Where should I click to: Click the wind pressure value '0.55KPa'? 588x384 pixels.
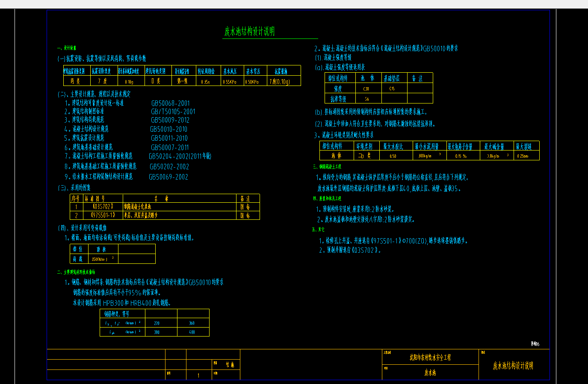tap(230, 82)
